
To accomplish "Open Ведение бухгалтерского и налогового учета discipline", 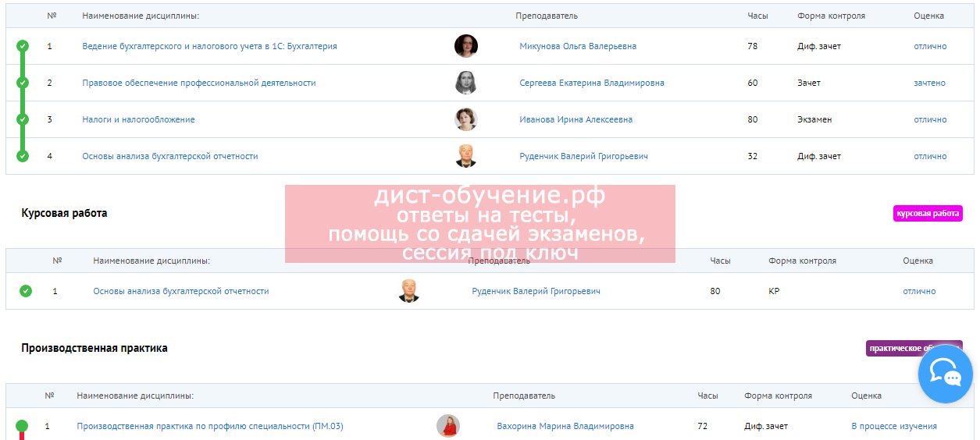I will [x=209, y=46].
